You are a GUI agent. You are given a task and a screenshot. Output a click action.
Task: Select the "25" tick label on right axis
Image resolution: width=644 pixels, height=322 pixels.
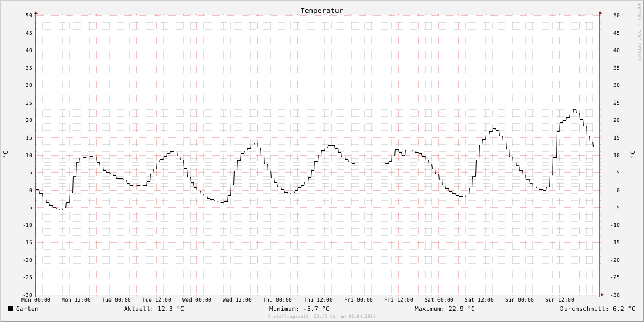click(x=617, y=103)
